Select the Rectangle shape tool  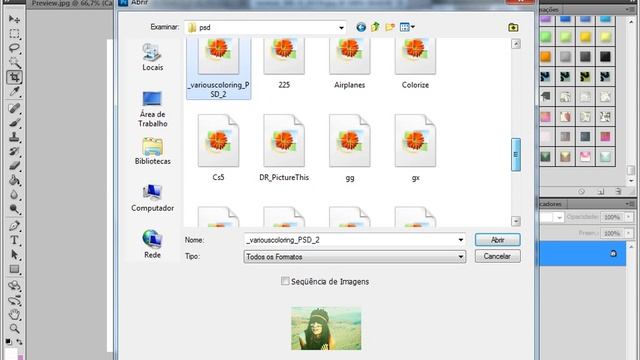click(x=14, y=269)
